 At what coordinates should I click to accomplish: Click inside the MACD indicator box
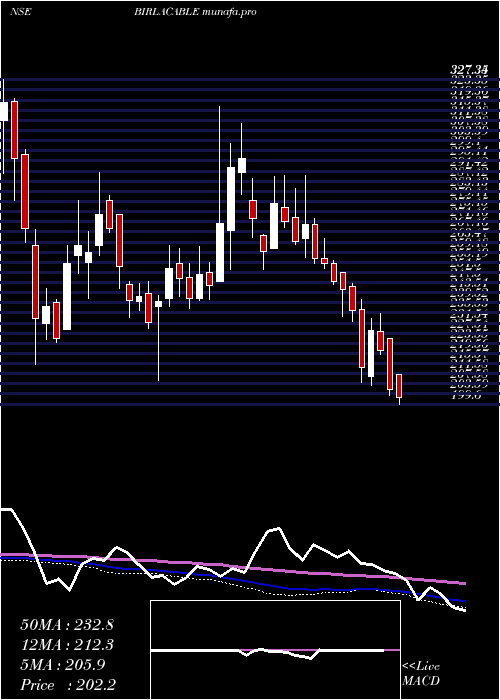tap(275, 650)
